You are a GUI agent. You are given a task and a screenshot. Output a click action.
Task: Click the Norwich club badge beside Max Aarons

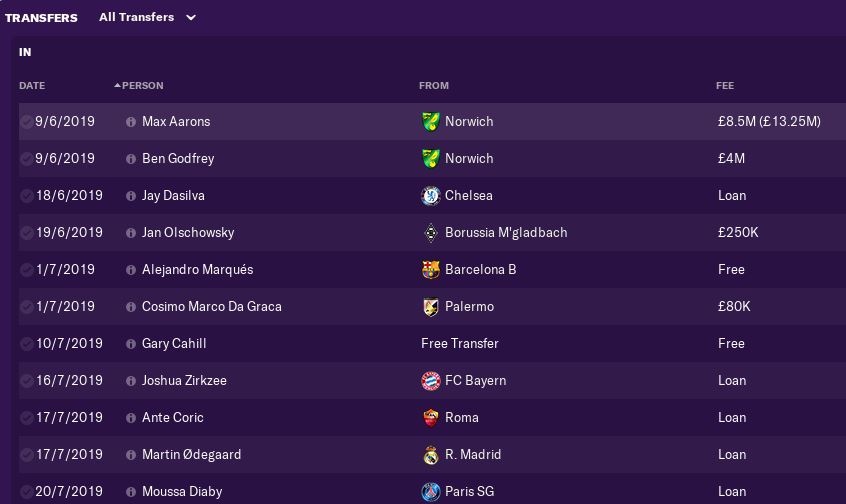pyautogui.click(x=431, y=122)
